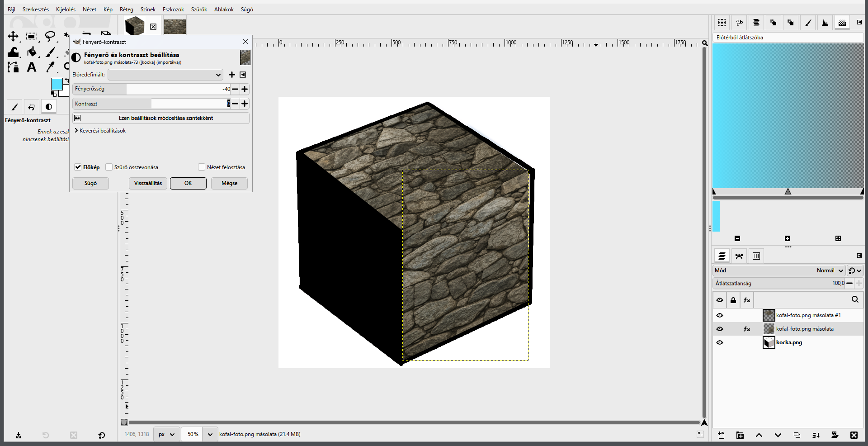
Task: Duplicate the selected layer
Action: click(797, 435)
